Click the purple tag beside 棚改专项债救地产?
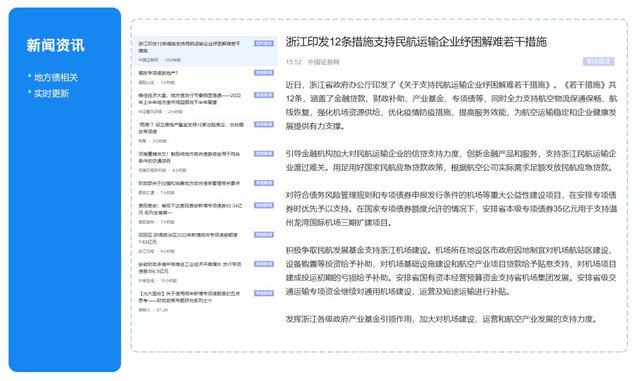640x381 pixels. (x=264, y=73)
